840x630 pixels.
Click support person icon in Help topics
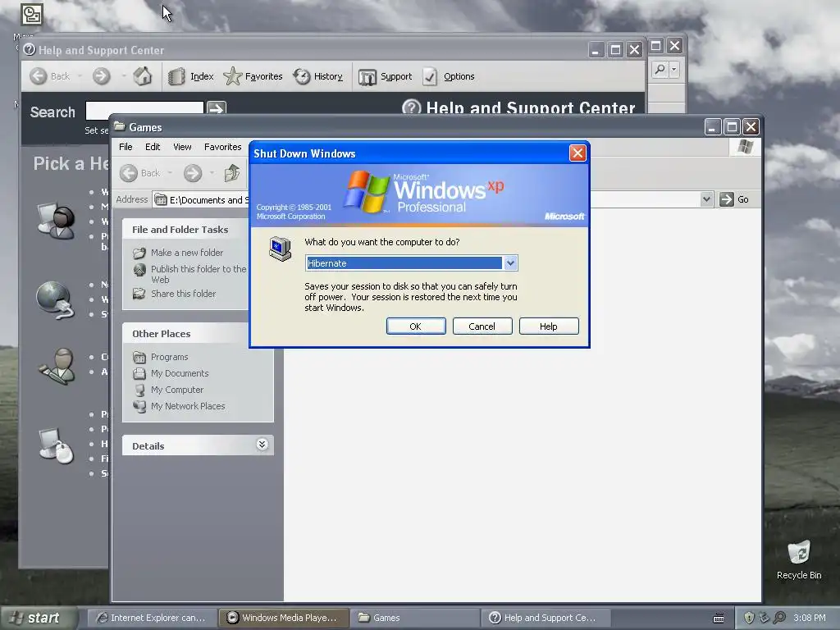[57, 220]
